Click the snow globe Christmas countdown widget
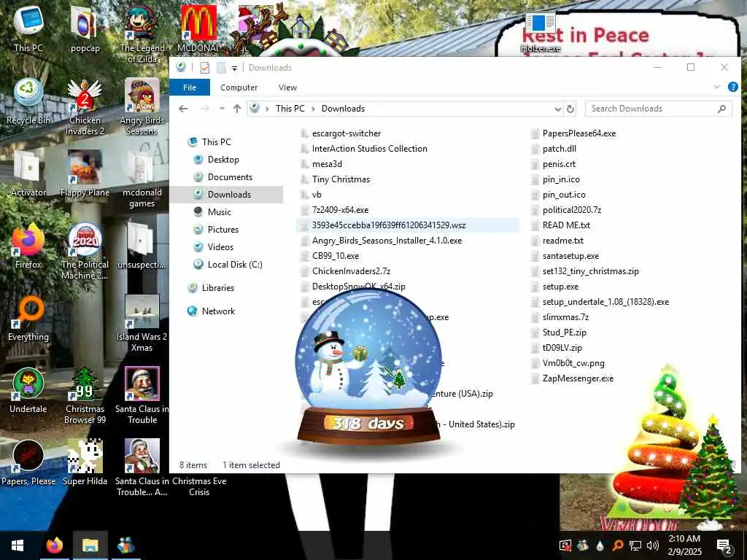This screenshot has height=560, width=747. click(368, 367)
